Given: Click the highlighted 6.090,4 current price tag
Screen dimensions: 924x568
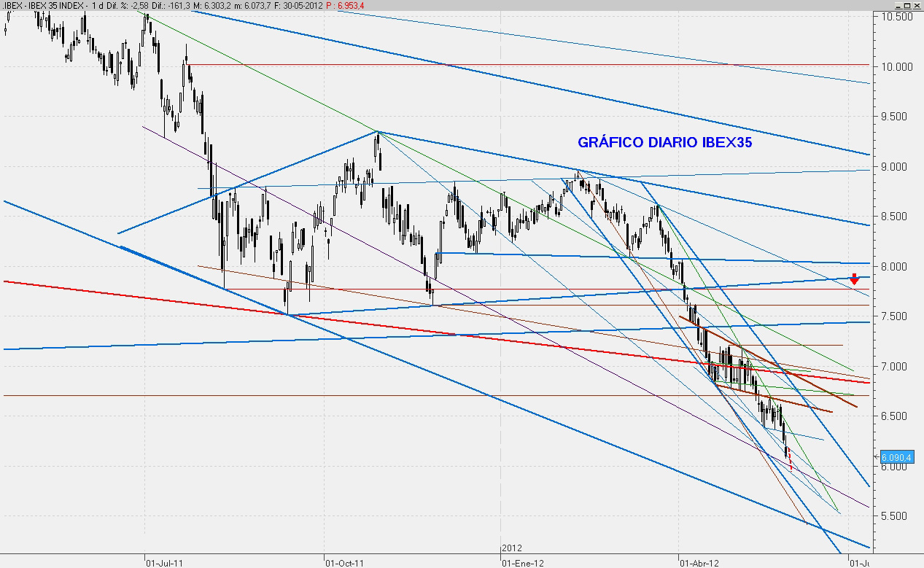Looking at the screenshot, I should tap(896, 458).
